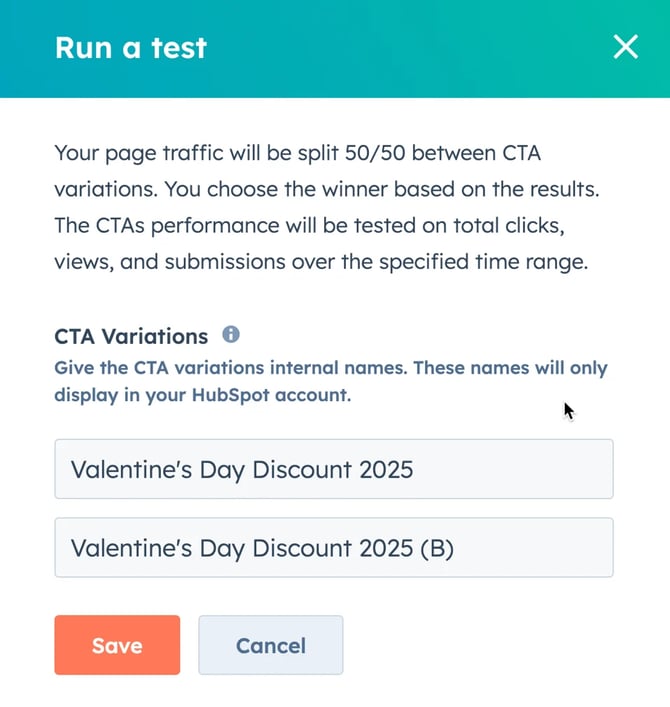Focus the Valentine's Day Discount 2025 (B) field
This screenshot has width=670, height=707.
(334, 547)
